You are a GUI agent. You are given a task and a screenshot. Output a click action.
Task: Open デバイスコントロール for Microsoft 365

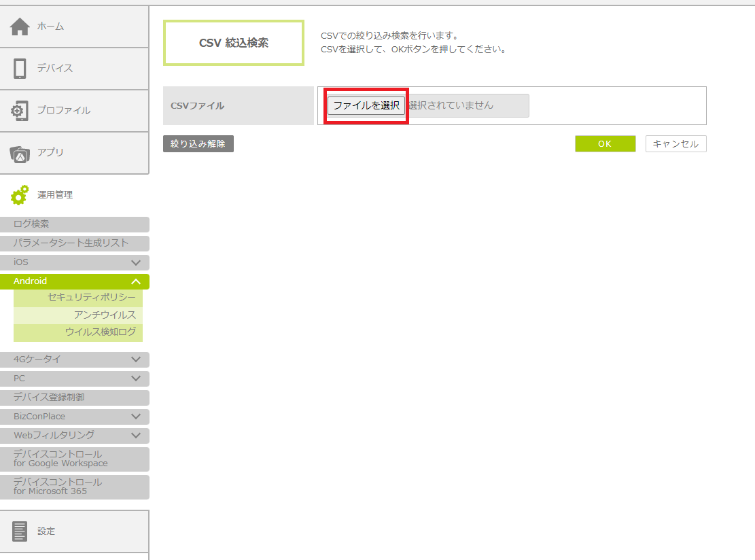74,487
